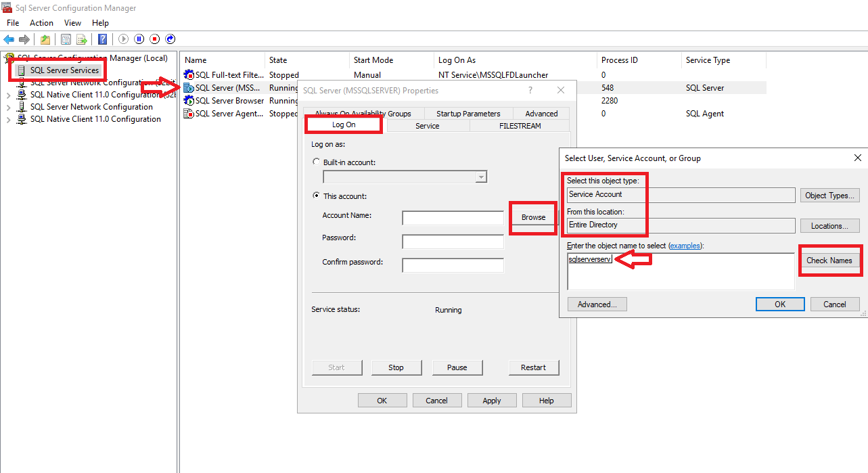The width and height of the screenshot is (868, 473).
Task: Open the Action menu
Action: pyautogui.click(x=41, y=22)
